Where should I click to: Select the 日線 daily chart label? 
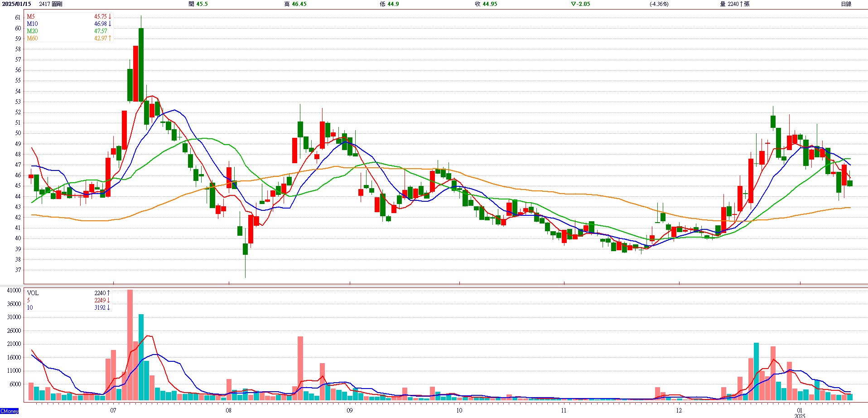click(x=846, y=4)
